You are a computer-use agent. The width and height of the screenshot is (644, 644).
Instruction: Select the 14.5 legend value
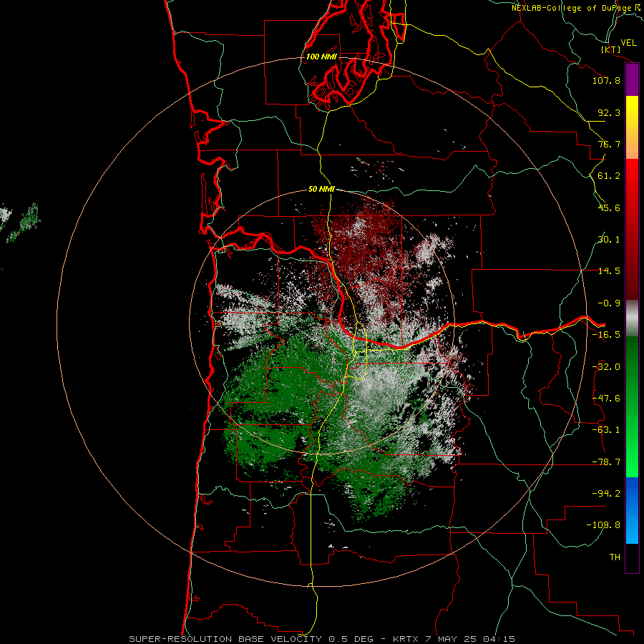(x=609, y=271)
